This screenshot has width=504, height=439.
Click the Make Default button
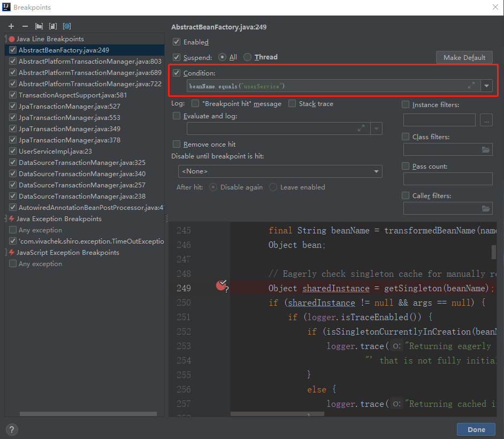coord(464,58)
